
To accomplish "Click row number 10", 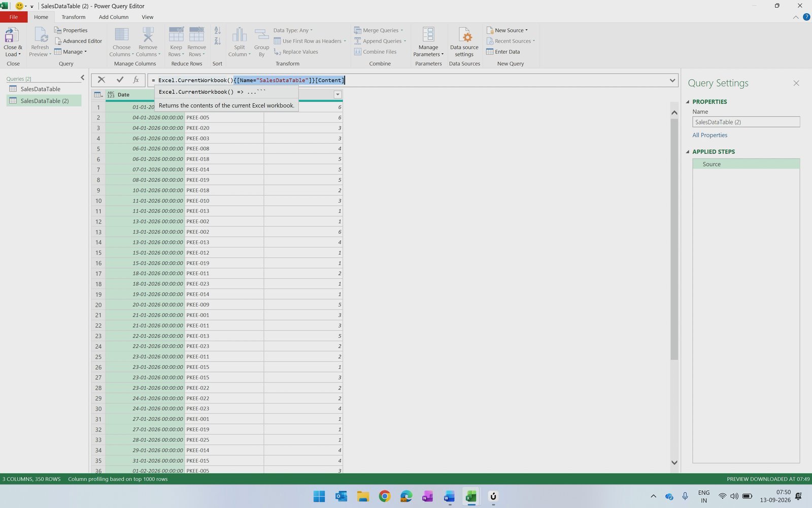I will [x=98, y=201].
